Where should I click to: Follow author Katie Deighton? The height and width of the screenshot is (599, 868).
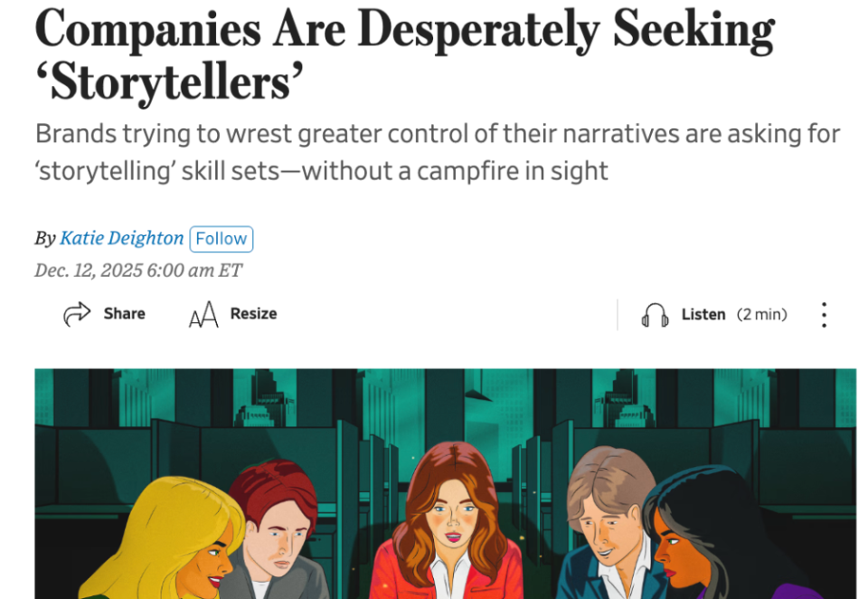coord(221,239)
